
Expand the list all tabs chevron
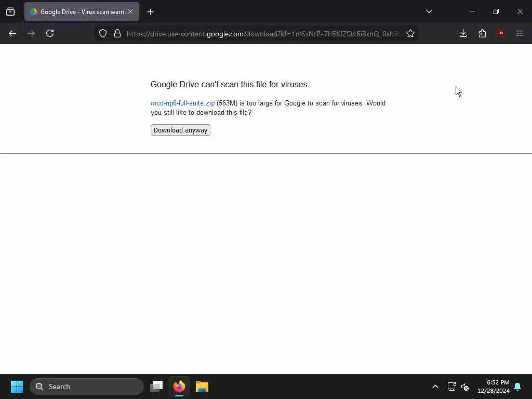pos(429,11)
